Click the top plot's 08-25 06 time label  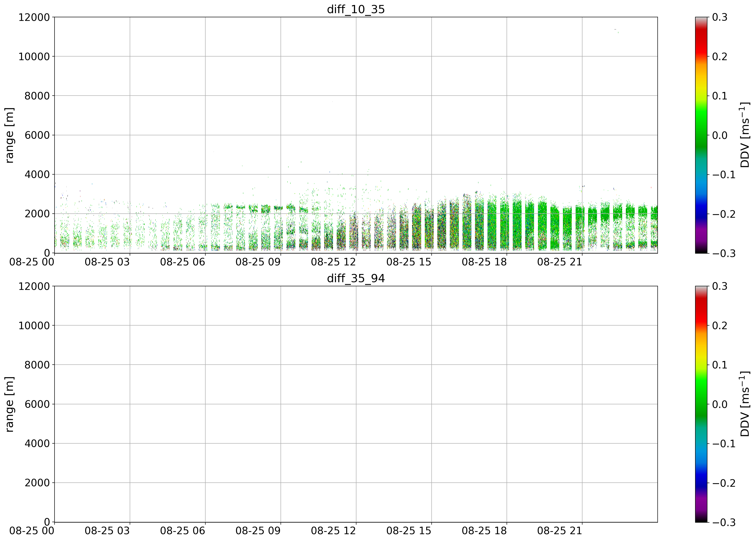pos(182,262)
